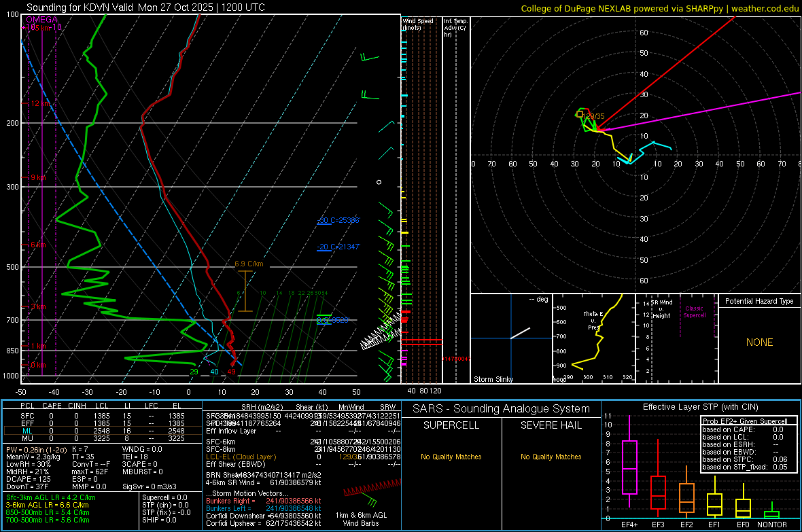Click the 'MeanW = 2.3g/kg' value
The width and height of the screenshot is (802, 532).
[33, 457]
